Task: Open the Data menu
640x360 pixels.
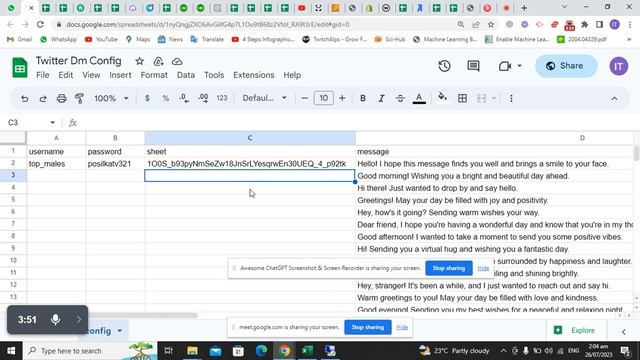Action: pyautogui.click(x=186, y=75)
